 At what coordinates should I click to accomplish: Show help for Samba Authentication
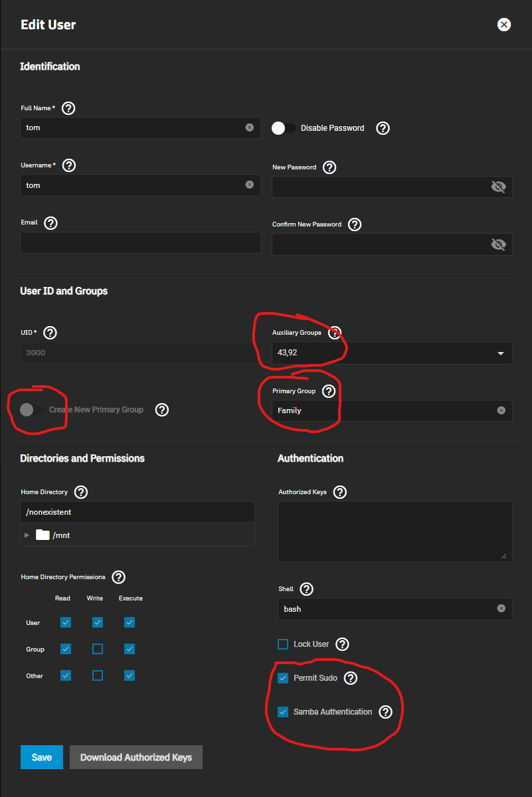385,712
